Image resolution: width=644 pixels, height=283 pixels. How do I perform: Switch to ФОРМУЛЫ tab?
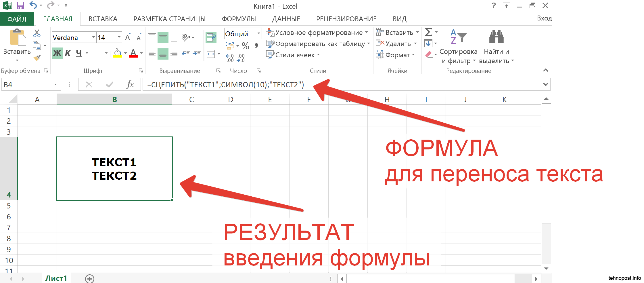[x=239, y=19]
